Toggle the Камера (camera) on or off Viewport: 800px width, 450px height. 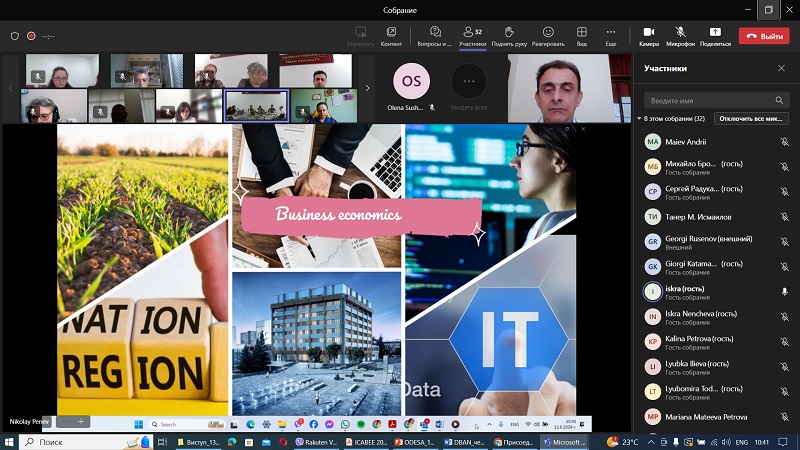pos(649,36)
